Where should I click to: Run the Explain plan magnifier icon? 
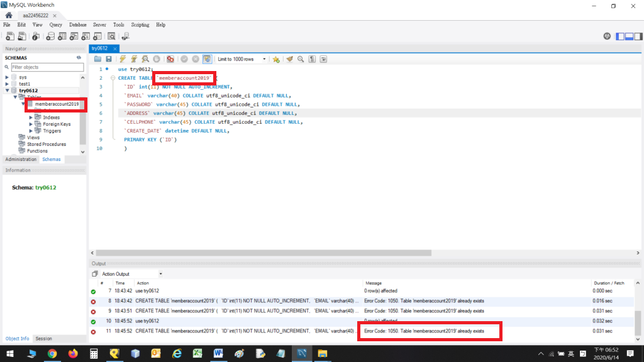[145, 59]
